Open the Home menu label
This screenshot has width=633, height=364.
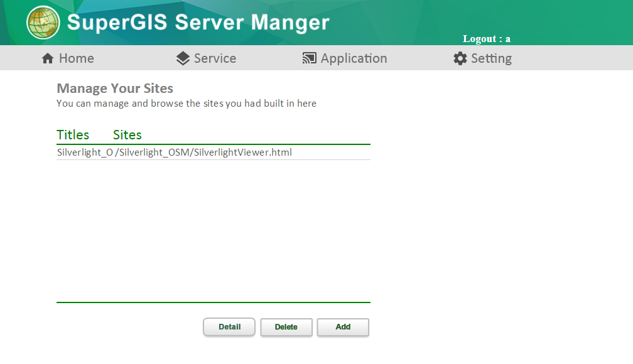[x=76, y=58]
